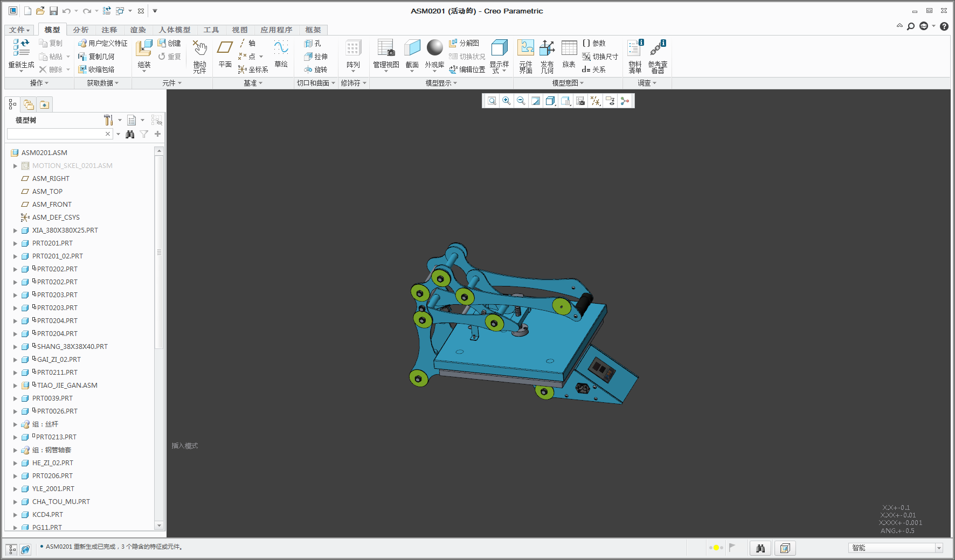The height and width of the screenshot is (560, 955).
Task: Open the Family Table (族表) icon
Action: [569, 47]
